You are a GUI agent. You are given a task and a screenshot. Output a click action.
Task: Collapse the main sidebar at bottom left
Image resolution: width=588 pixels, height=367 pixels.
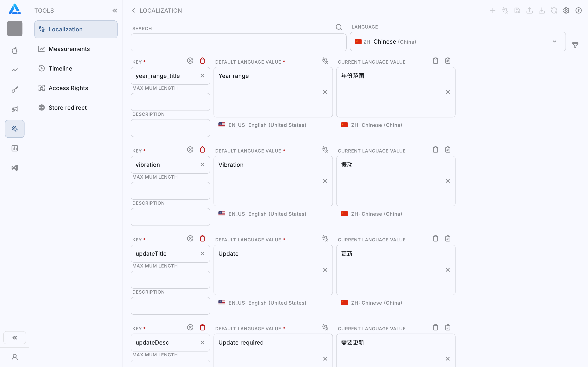point(14,337)
